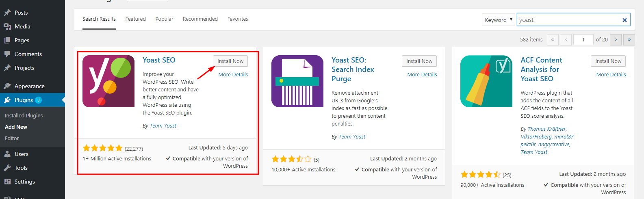Switch to the Recommended tab

[x=200, y=19]
